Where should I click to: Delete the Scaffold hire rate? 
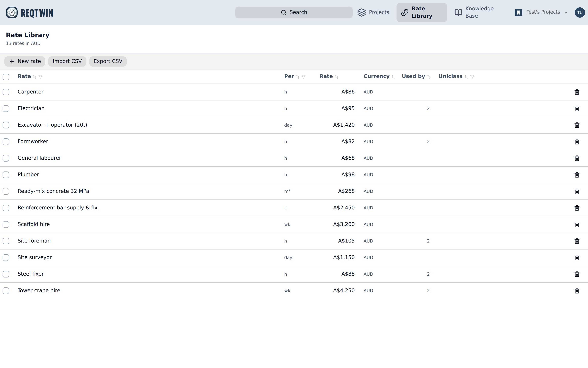pyautogui.click(x=577, y=224)
